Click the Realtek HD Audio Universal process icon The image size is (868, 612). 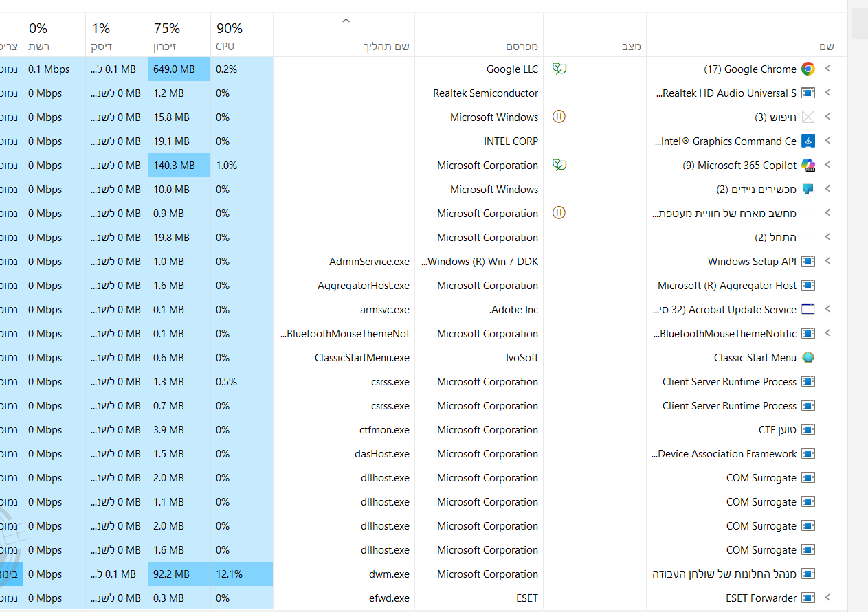tap(808, 93)
